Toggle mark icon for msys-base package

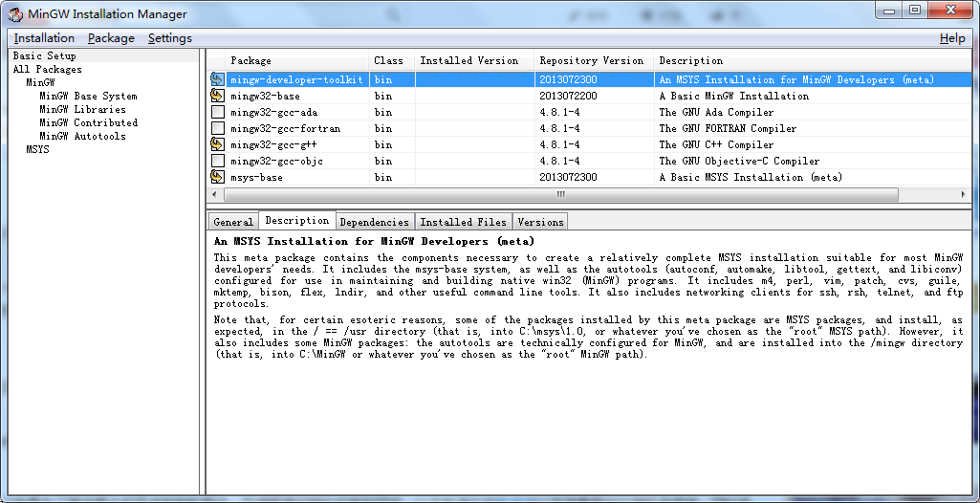click(x=217, y=177)
